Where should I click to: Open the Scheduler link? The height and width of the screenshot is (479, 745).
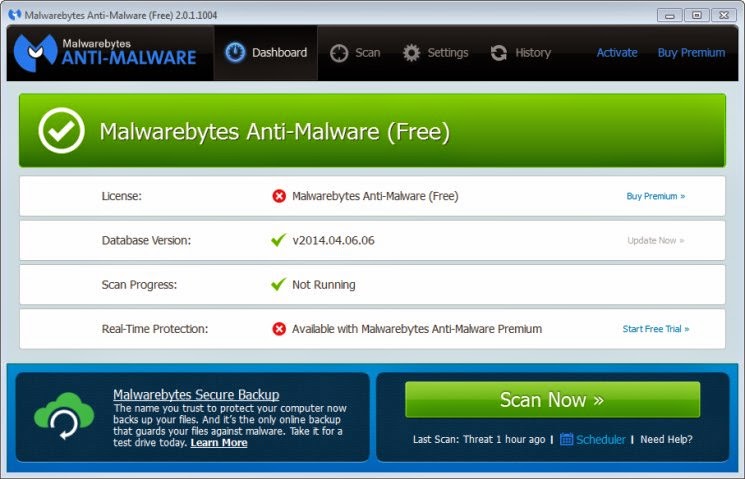pyautogui.click(x=601, y=440)
